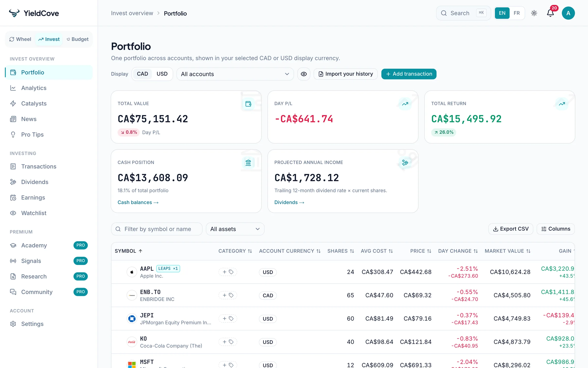588x368 pixels.
Task: Click the JPMorgan logo in JEPI row
Action: pos(132,318)
